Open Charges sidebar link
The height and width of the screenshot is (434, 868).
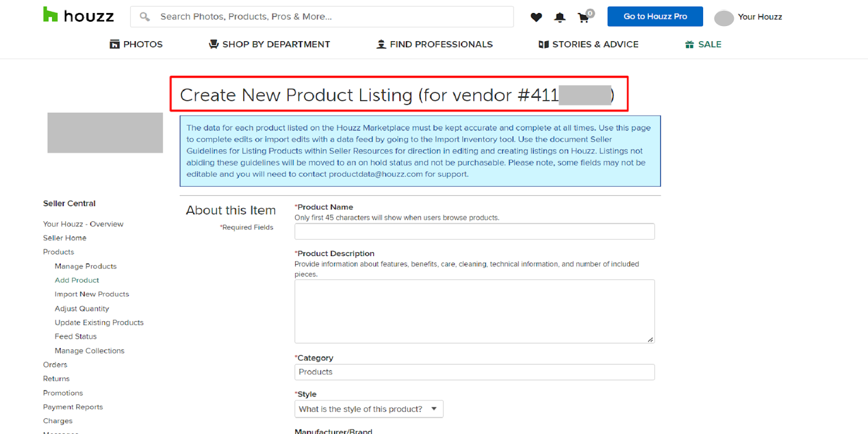58,422
